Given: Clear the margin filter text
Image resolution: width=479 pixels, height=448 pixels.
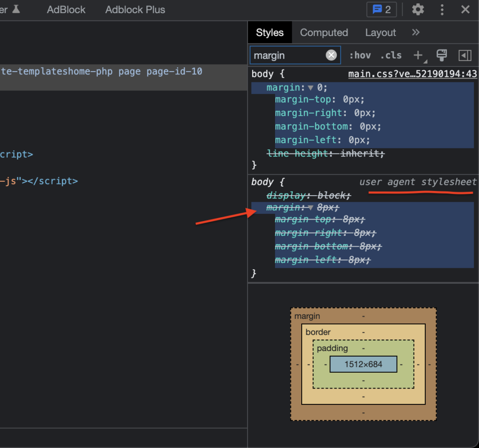Looking at the screenshot, I should click(x=331, y=55).
